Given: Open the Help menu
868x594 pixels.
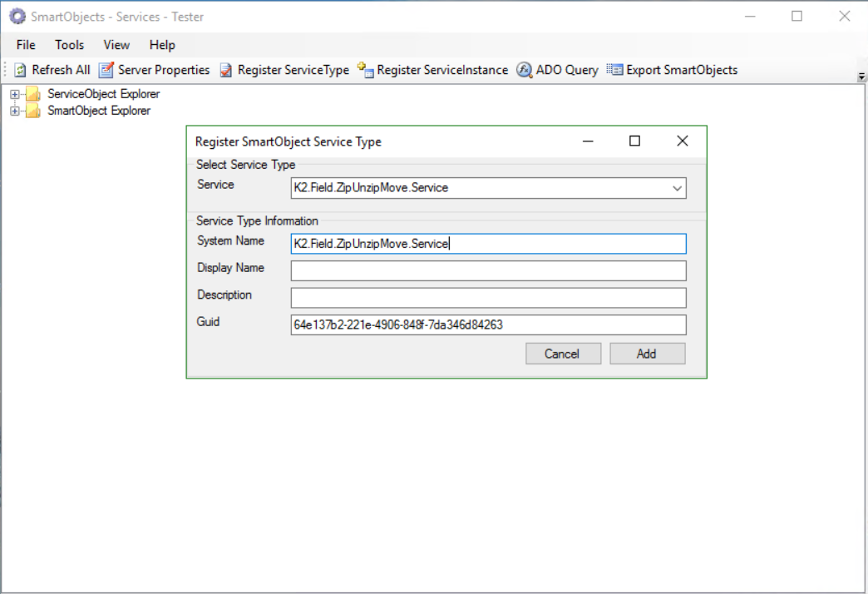Looking at the screenshot, I should [x=162, y=45].
